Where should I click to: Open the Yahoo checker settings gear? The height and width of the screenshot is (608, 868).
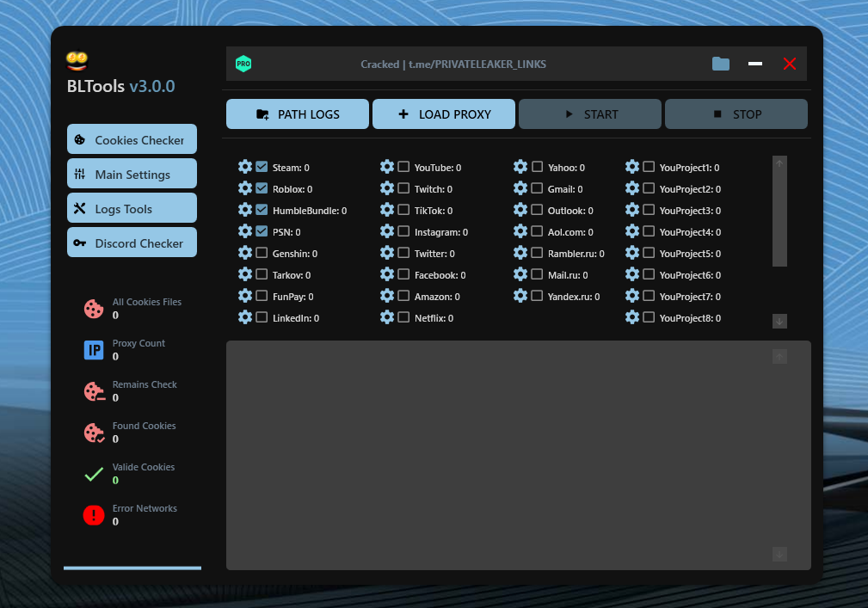(520, 167)
